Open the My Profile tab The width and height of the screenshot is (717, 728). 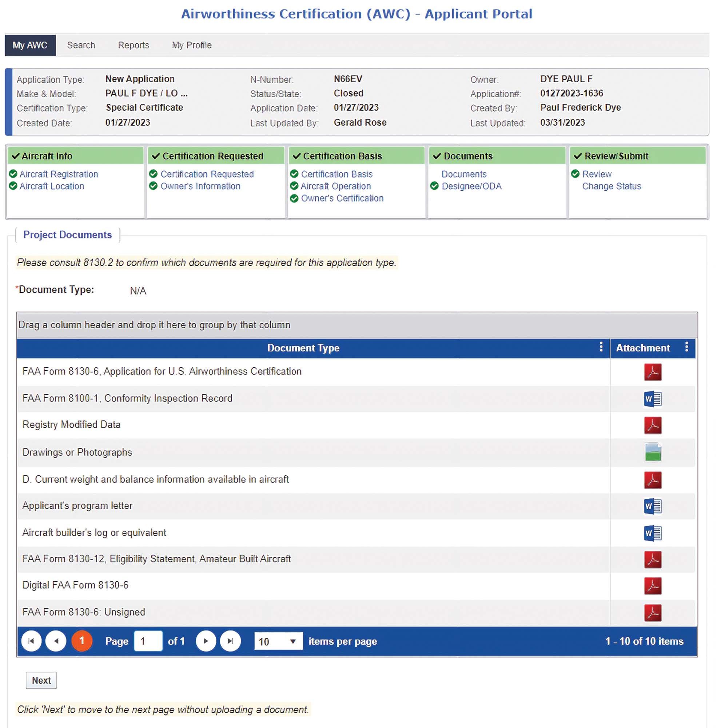pos(192,45)
